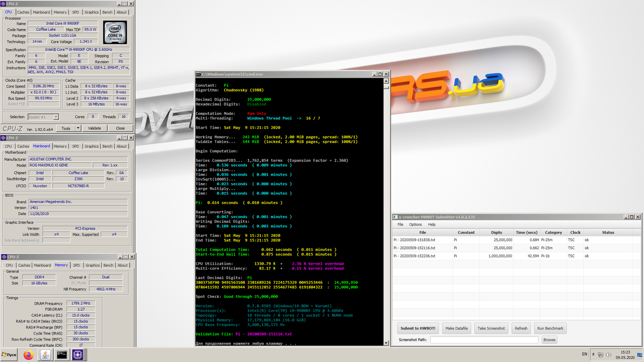Minimize the y-cruncher HWBOT Submitter window
Image resolution: width=644 pixels, height=362 pixels.
626,217
